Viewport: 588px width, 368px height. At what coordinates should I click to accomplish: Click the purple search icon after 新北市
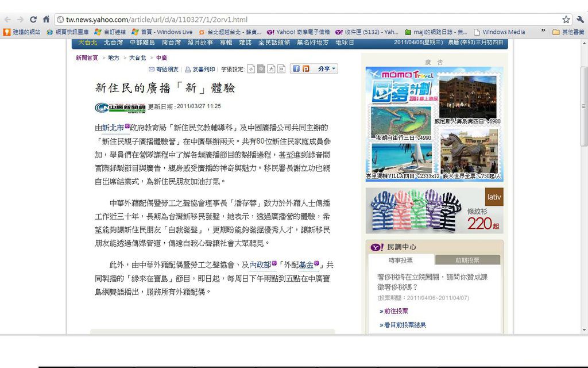tap(127, 126)
